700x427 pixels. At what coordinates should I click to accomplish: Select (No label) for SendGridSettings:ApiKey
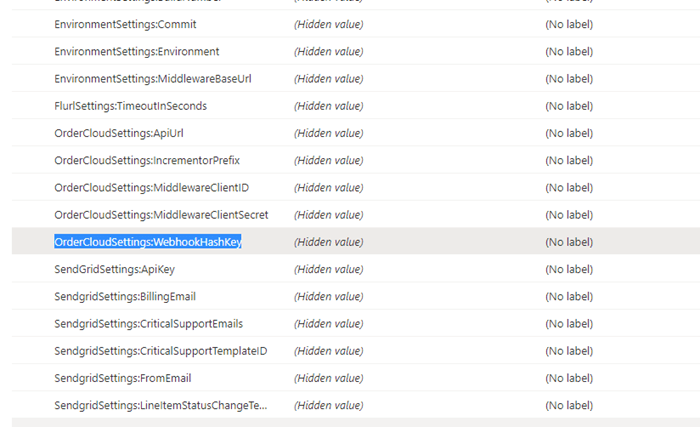(569, 269)
